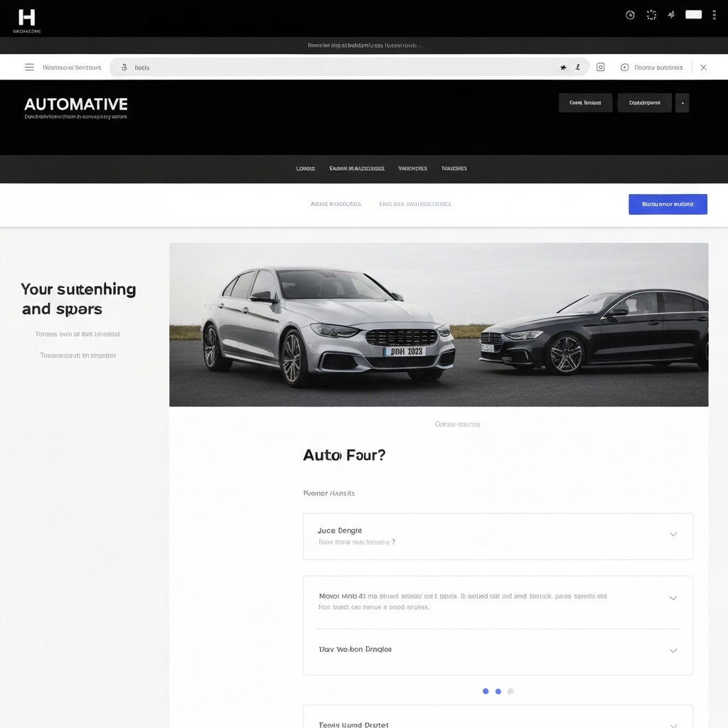The width and height of the screenshot is (728, 728).
Task: Open the first item in the dark navigation bar
Action: click(x=306, y=168)
